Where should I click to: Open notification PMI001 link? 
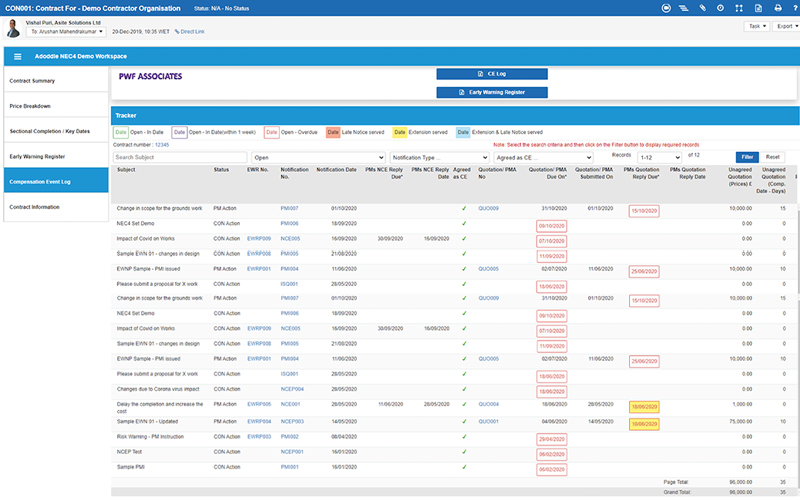tap(289, 467)
